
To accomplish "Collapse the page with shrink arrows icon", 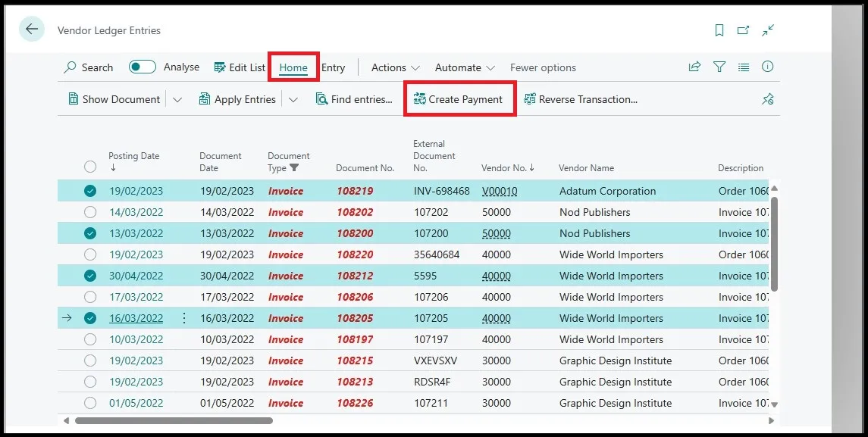I will (x=768, y=30).
